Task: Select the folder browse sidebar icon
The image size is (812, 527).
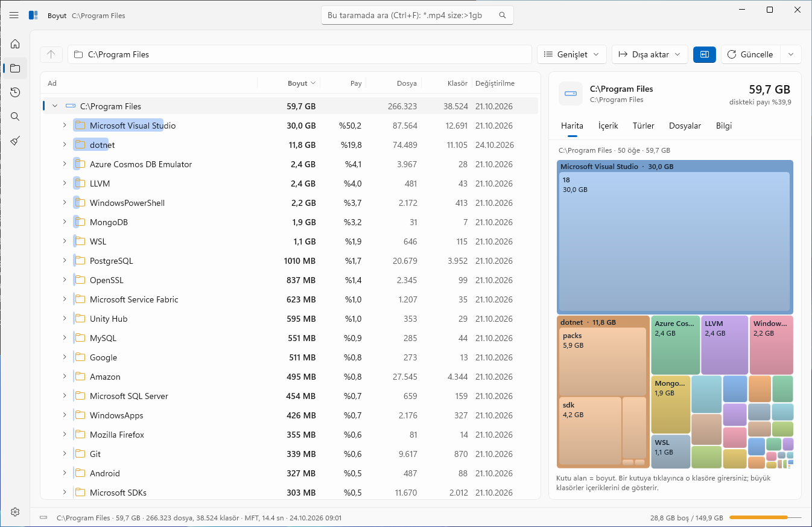Action: pos(15,68)
